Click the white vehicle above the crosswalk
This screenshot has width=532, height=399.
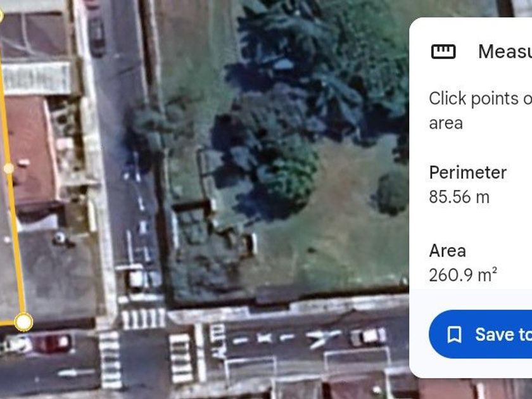pos(137,278)
